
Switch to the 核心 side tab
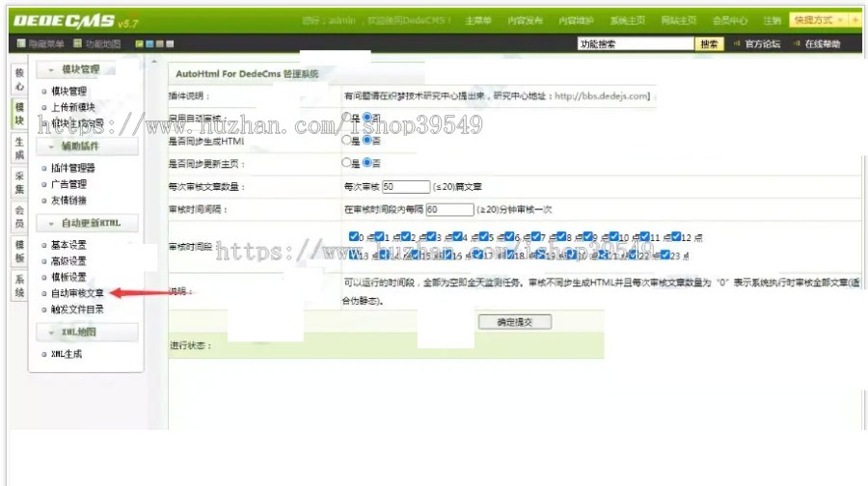point(19,79)
